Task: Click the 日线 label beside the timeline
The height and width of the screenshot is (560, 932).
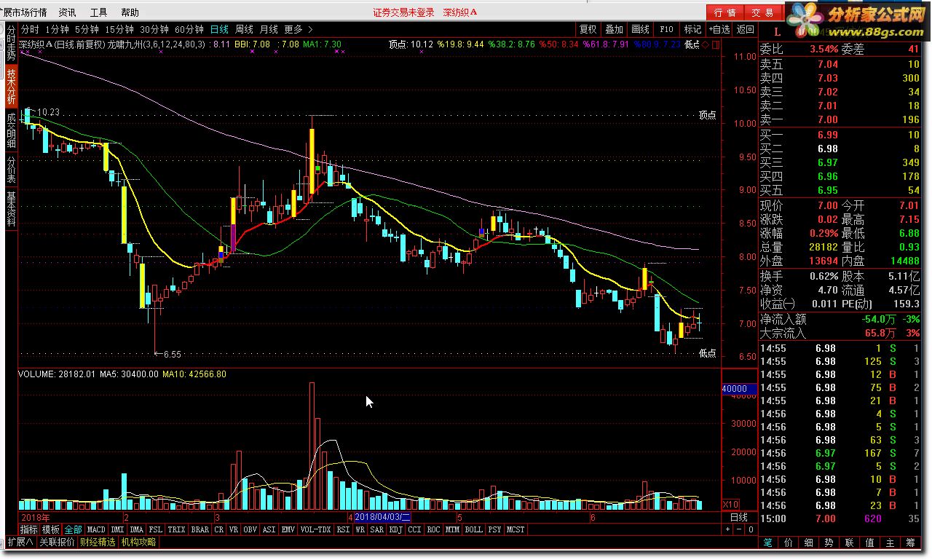Action: [738, 517]
